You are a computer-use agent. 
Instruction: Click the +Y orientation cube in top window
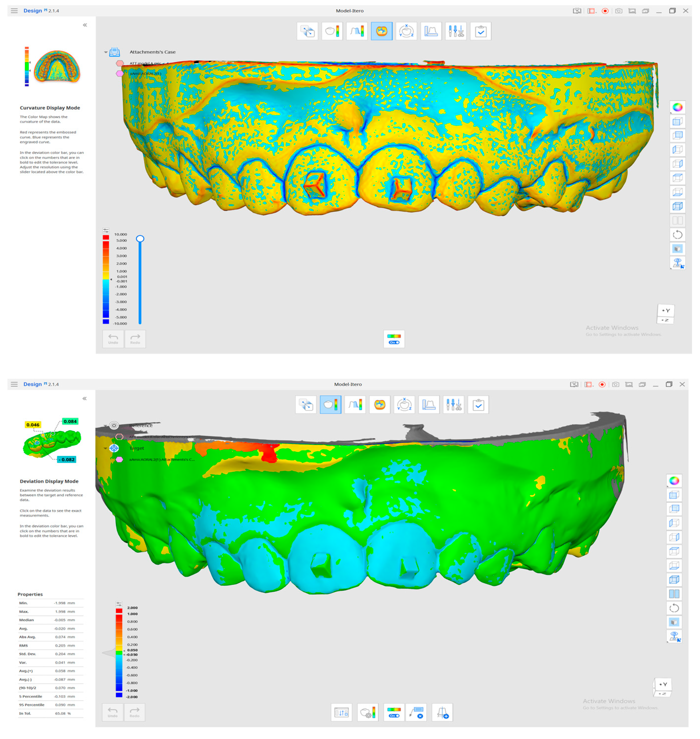point(666,311)
